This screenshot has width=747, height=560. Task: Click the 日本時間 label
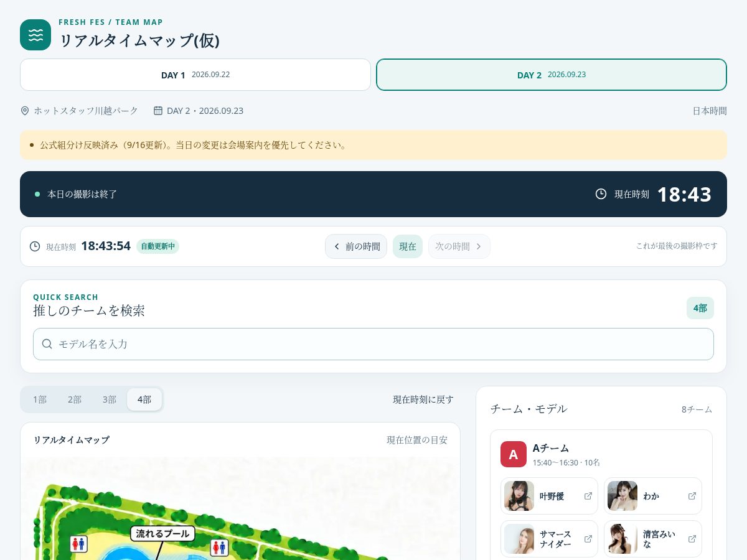coord(710,111)
